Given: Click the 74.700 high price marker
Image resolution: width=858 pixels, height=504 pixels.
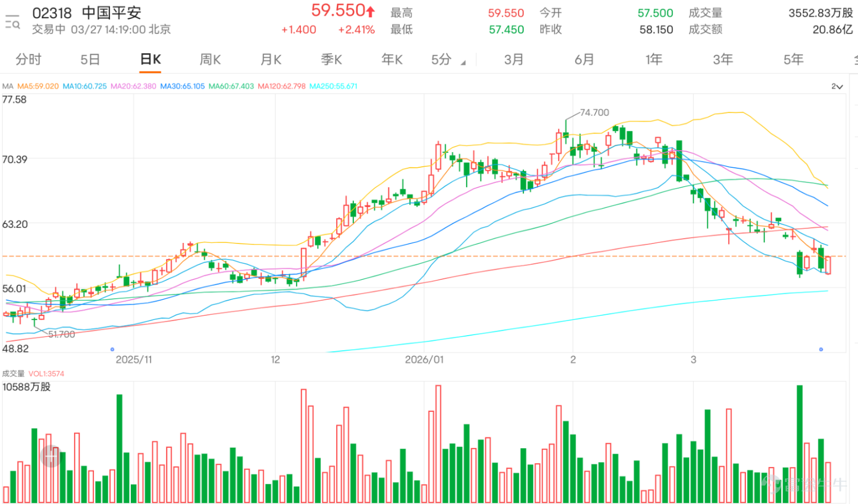Looking at the screenshot, I should click(594, 113).
